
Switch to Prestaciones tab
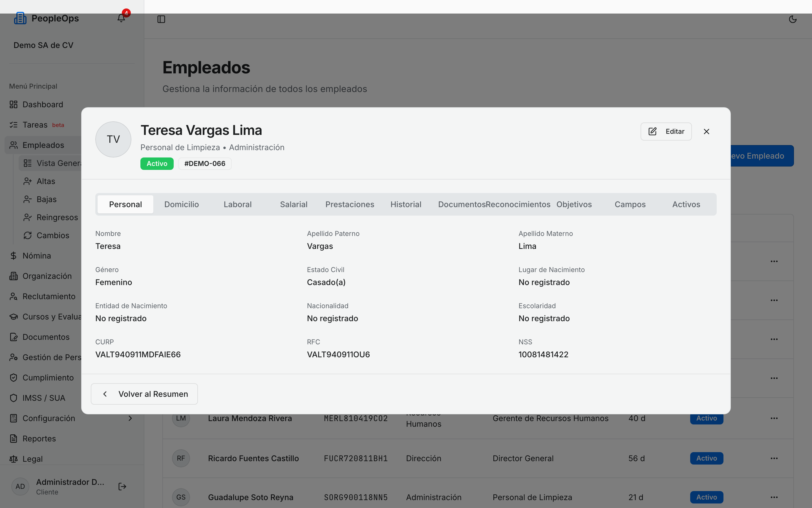tap(350, 204)
